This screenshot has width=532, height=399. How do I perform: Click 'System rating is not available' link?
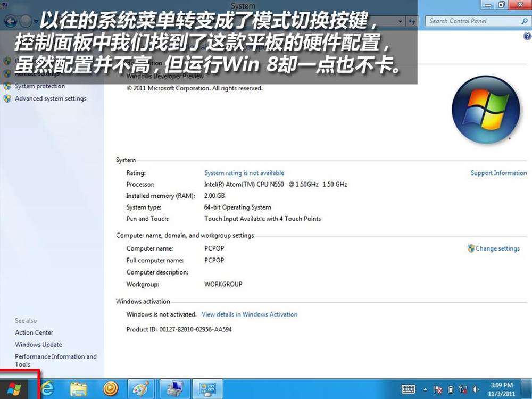(x=244, y=173)
